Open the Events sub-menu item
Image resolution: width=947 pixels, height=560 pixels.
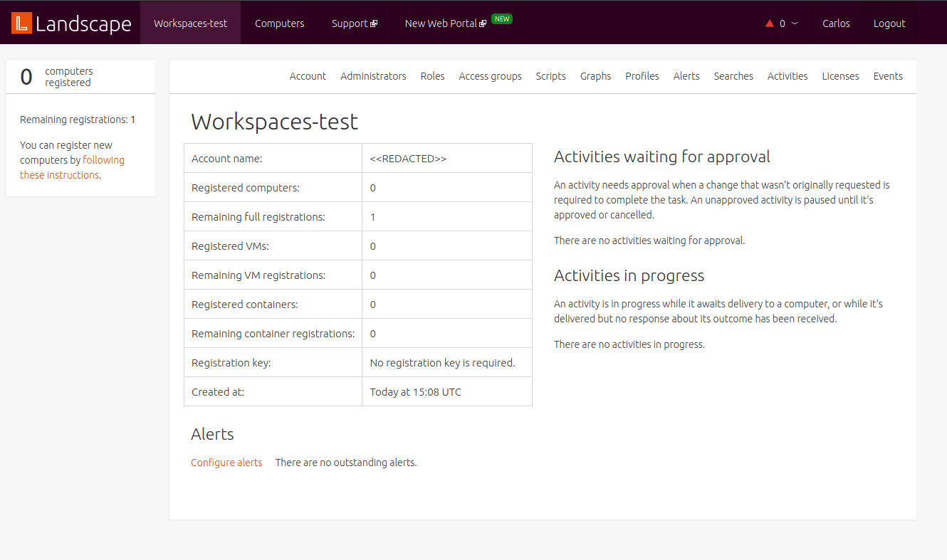click(x=888, y=76)
